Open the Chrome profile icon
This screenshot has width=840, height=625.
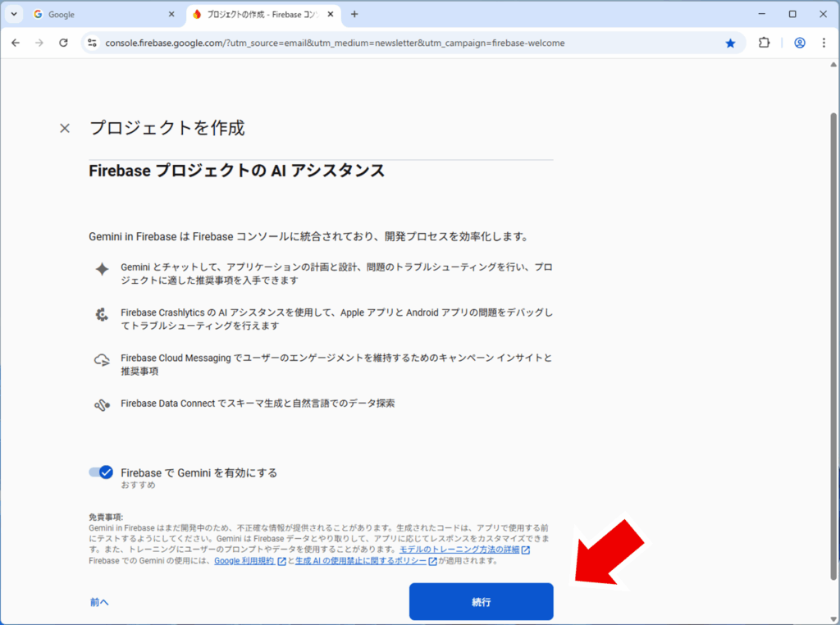click(799, 43)
